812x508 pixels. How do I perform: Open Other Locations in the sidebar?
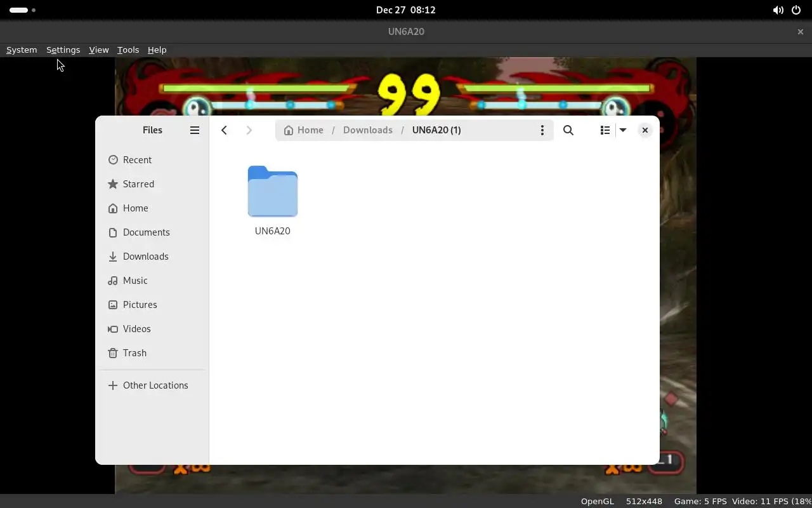coord(152,385)
